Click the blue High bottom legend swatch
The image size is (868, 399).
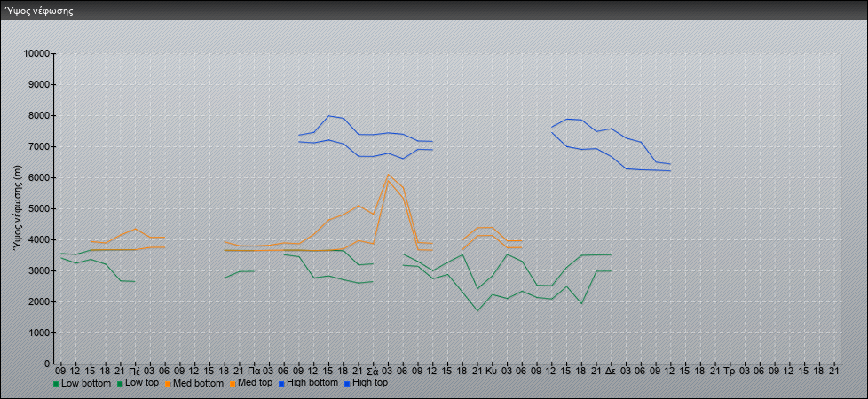[x=280, y=384]
